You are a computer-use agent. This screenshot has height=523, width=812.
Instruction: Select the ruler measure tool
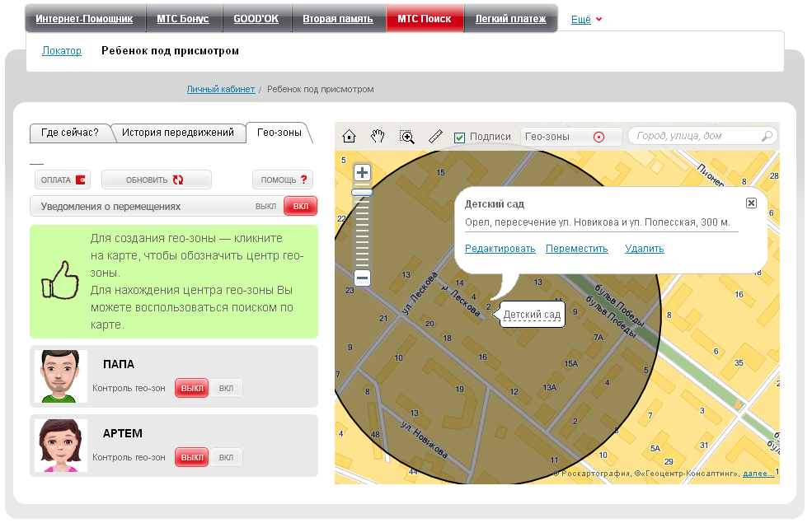click(435, 136)
